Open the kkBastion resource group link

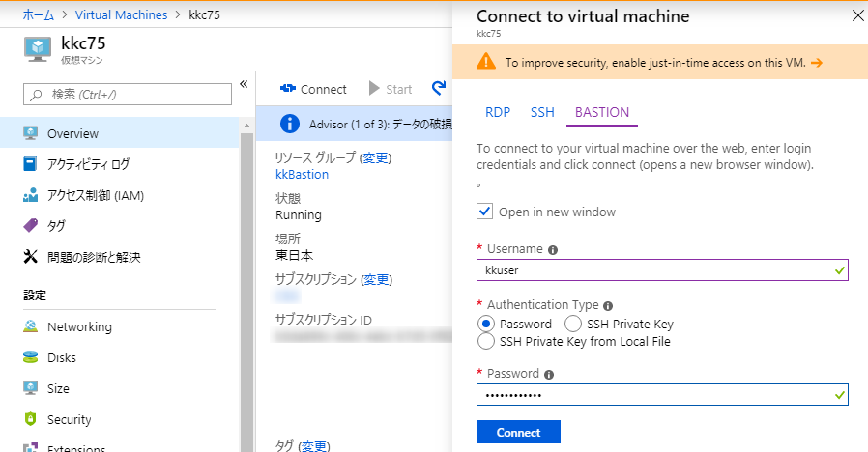click(x=303, y=174)
